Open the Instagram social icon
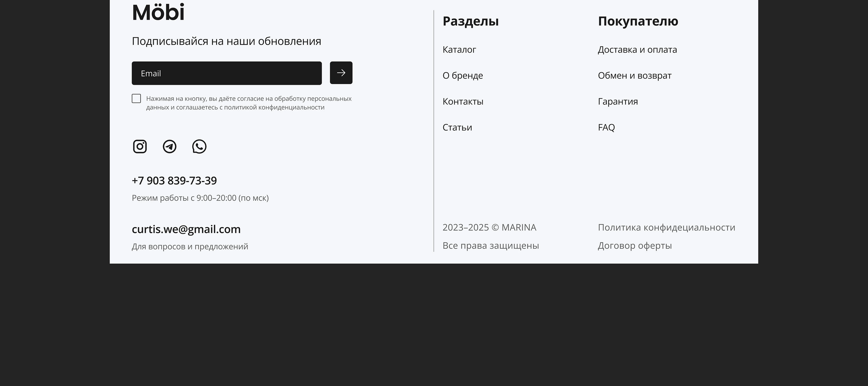The width and height of the screenshot is (868, 386). (x=140, y=147)
